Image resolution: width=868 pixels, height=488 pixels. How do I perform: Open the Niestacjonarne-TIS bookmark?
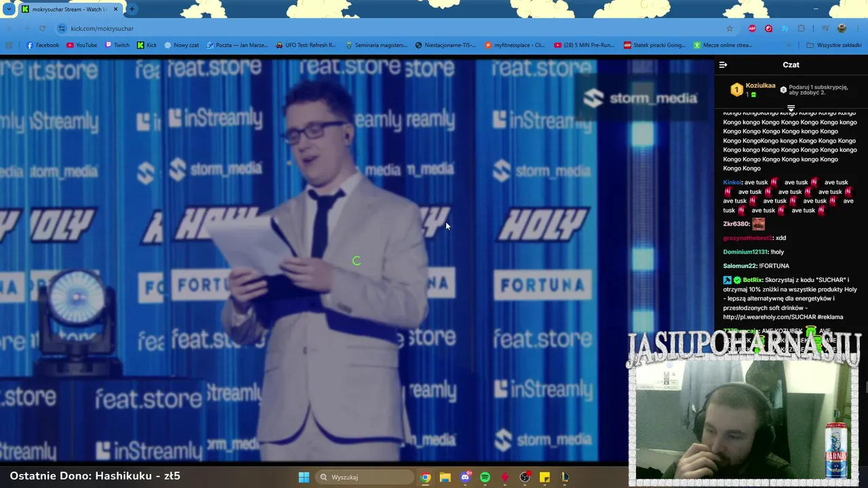point(446,45)
